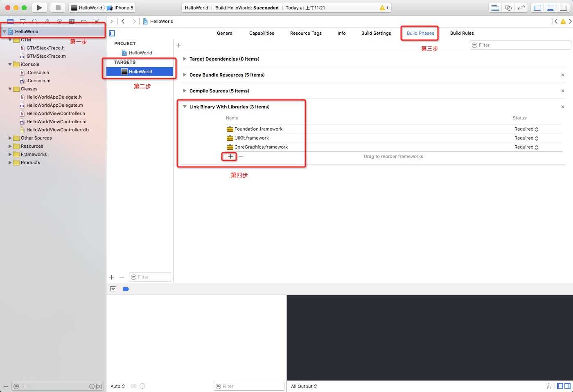Open the Find navigator magnifier icon
Viewport: 573px width, 392px height.
[x=35, y=21]
